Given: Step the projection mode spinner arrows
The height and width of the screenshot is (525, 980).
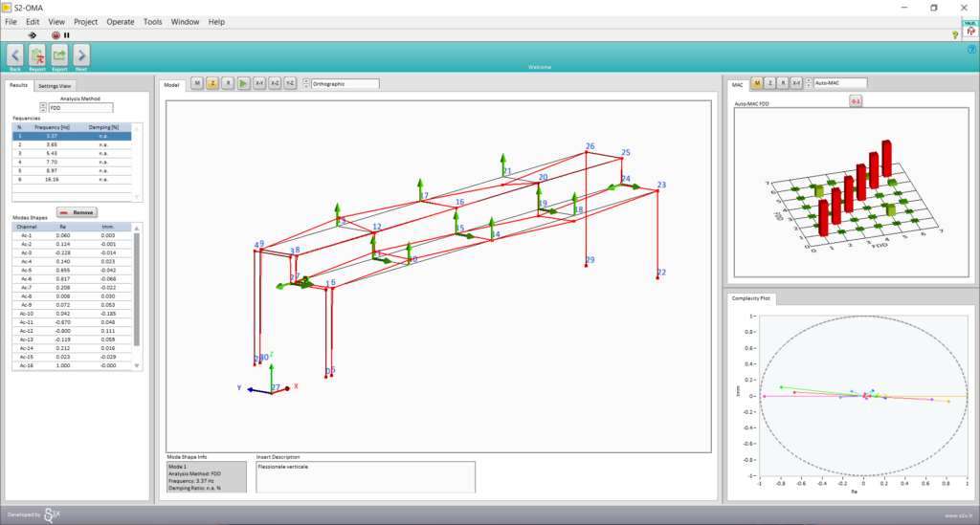Looking at the screenshot, I should (306, 83).
